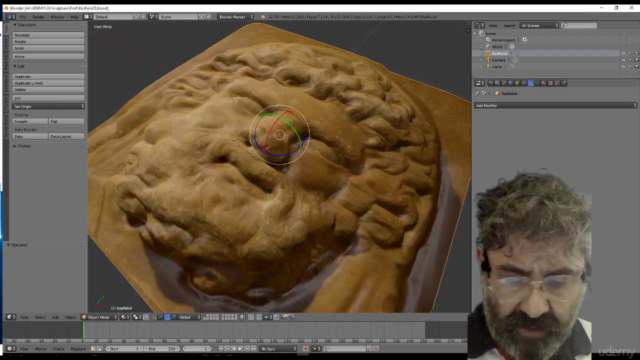Toggle renderability of the Camera object

(x=636, y=60)
